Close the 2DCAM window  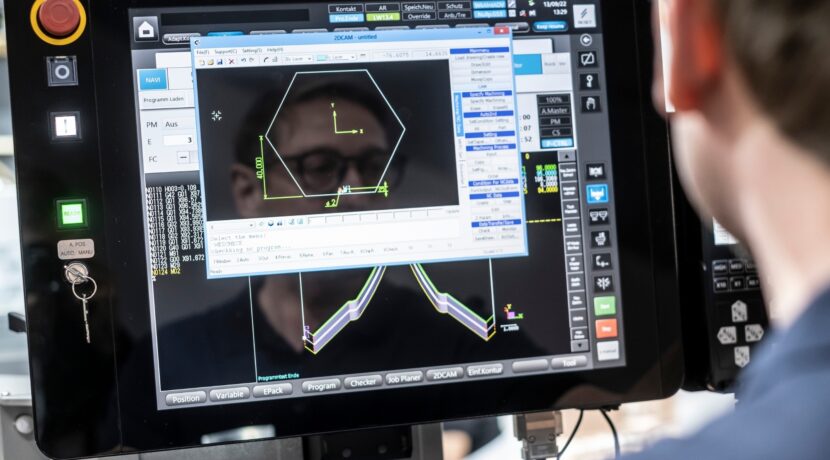click(501, 31)
